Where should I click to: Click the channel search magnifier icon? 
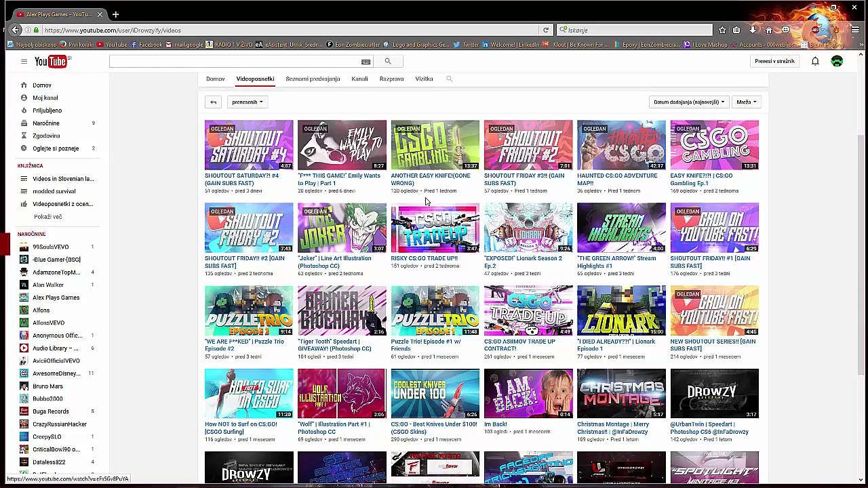pos(449,79)
